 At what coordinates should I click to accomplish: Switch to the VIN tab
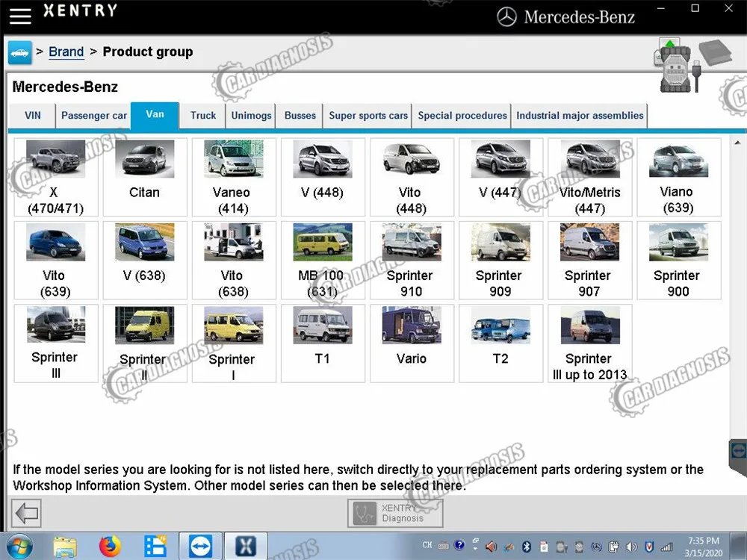tap(33, 116)
